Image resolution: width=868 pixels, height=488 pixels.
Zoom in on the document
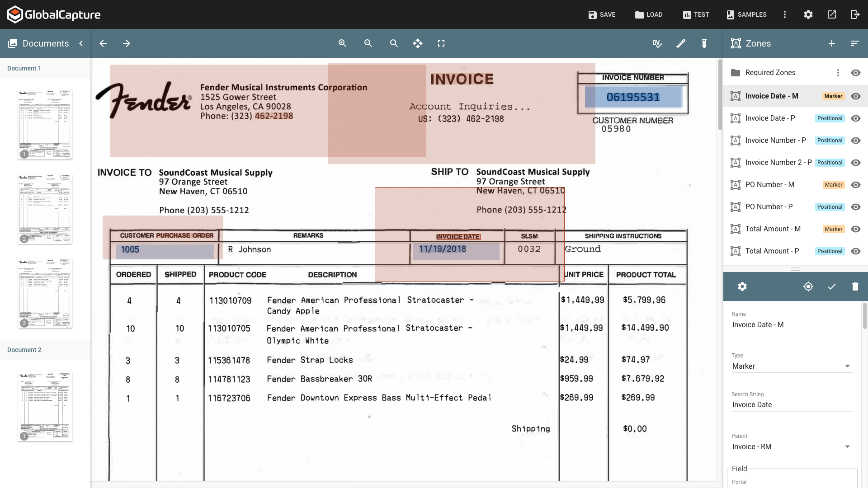click(343, 43)
